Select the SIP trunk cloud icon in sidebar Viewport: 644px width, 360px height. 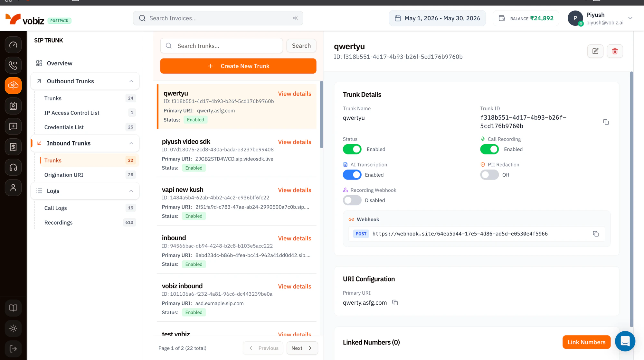point(13,86)
